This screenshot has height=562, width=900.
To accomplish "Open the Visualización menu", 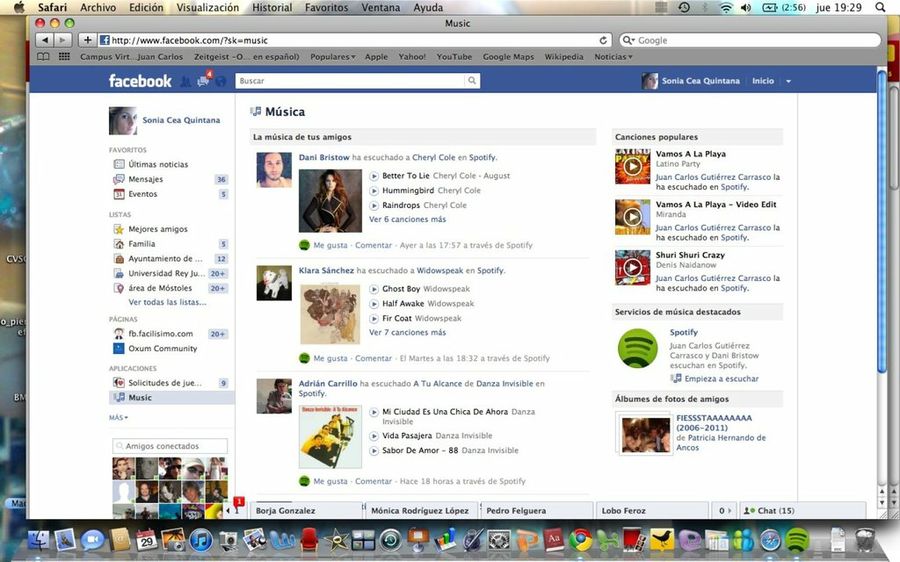I will pyautogui.click(x=207, y=7).
